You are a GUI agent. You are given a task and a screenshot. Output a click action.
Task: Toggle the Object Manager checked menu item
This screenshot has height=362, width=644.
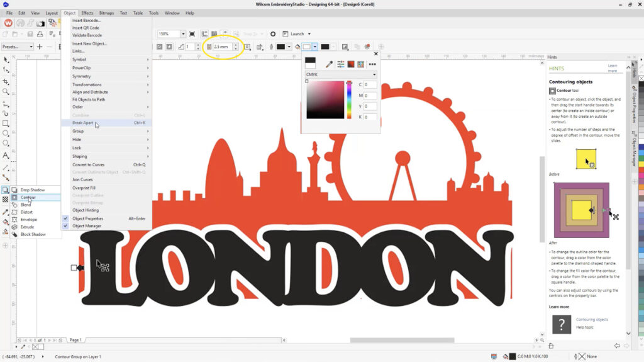point(87,226)
